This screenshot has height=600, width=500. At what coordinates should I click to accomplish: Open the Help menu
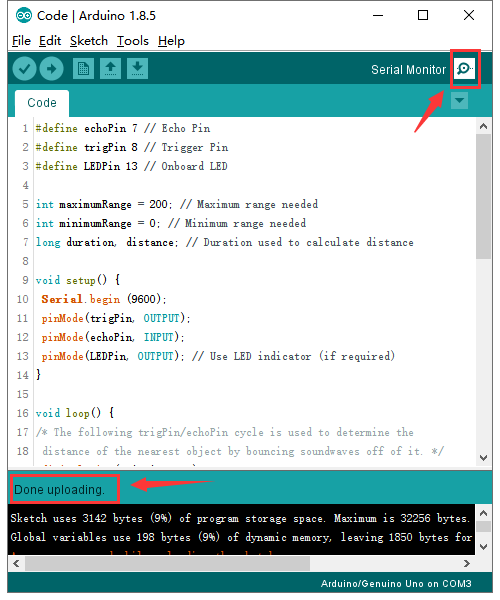tap(171, 41)
